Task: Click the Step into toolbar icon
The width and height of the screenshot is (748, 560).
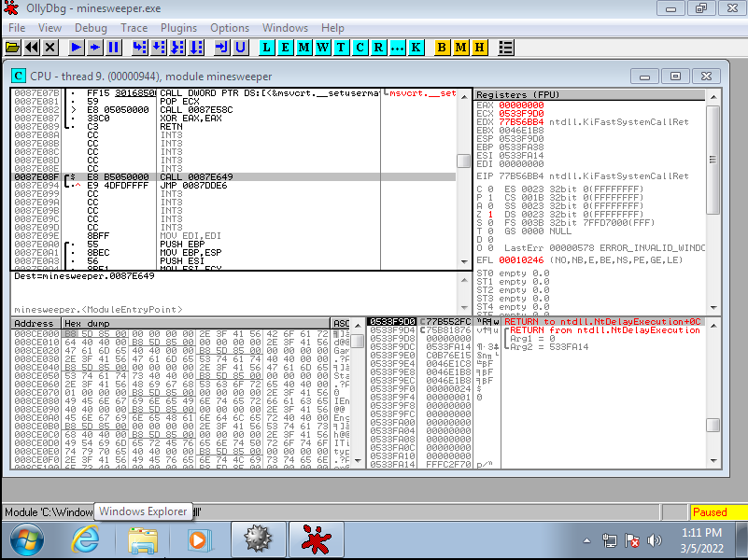Action: click(x=139, y=48)
